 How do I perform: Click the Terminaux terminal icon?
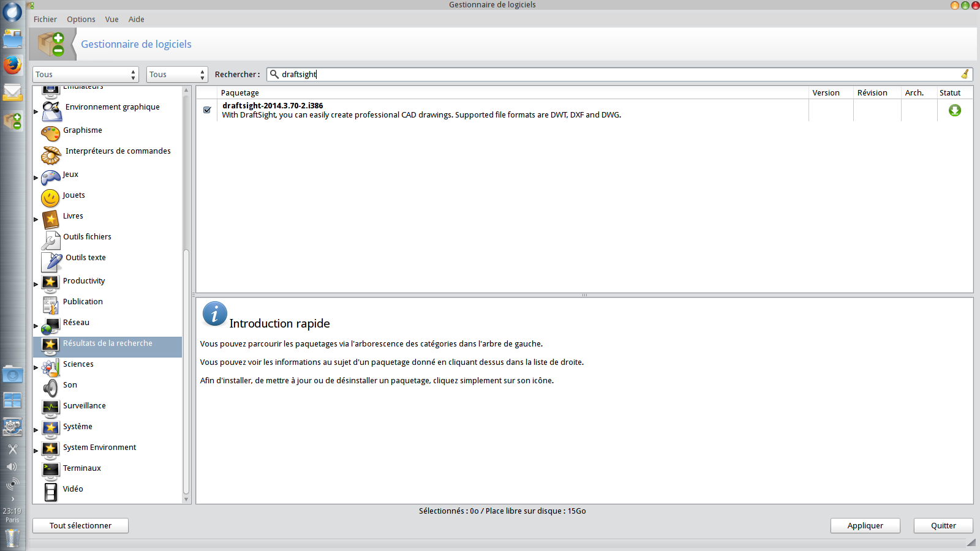pyautogui.click(x=50, y=471)
